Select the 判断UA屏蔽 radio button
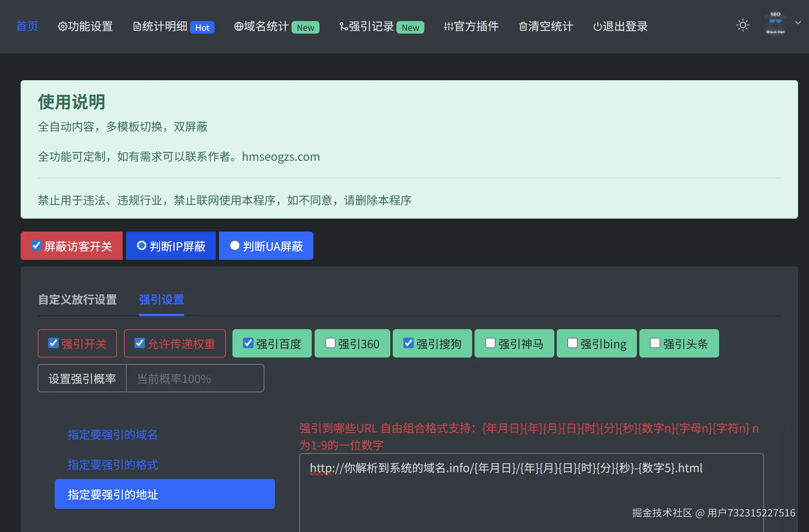The width and height of the screenshot is (809, 532). coord(234,245)
